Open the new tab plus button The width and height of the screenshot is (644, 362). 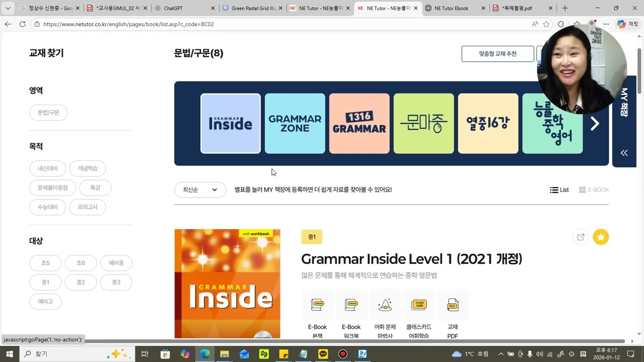[x=565, y=8]
